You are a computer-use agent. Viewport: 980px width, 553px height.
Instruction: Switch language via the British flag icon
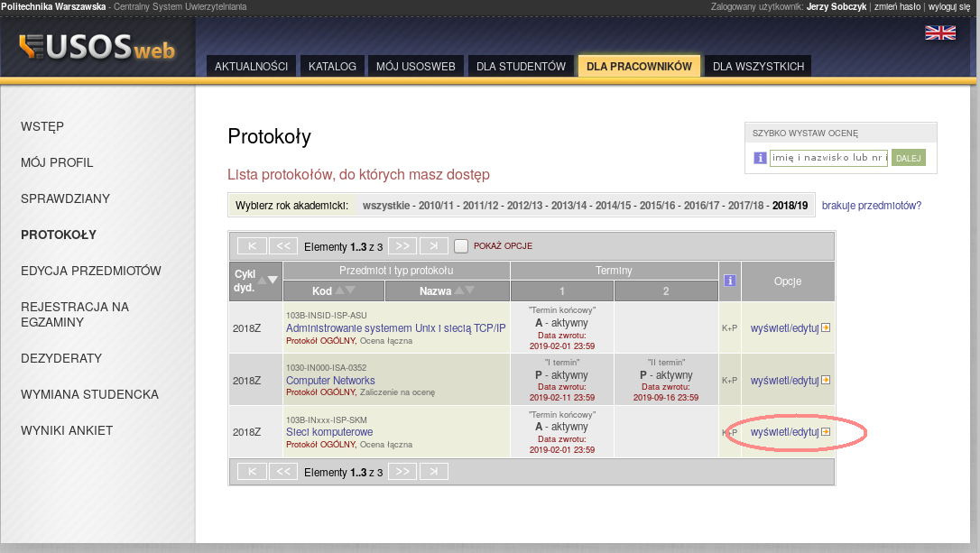(939, 32)
